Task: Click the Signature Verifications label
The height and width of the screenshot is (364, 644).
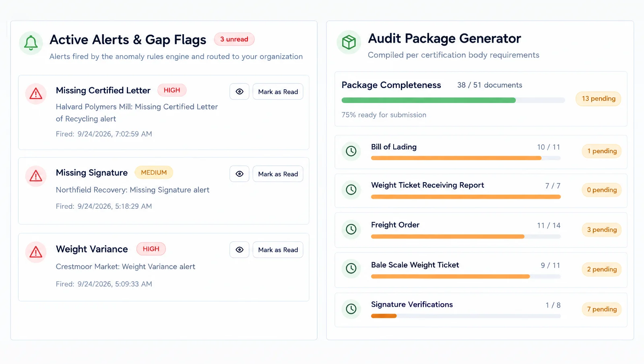Action: coord(412,304)
